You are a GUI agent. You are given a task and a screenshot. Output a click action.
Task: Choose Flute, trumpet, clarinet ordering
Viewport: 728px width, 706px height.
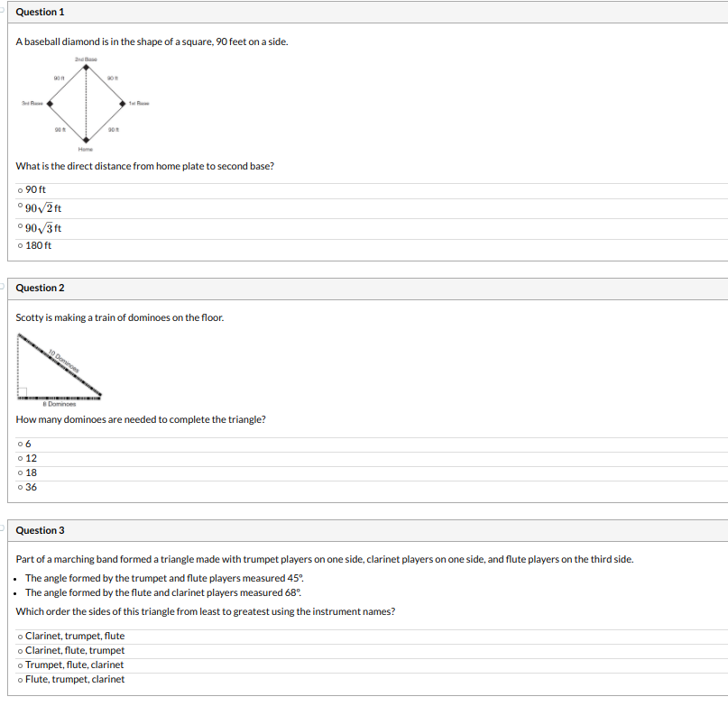click(x=20, y=678)
